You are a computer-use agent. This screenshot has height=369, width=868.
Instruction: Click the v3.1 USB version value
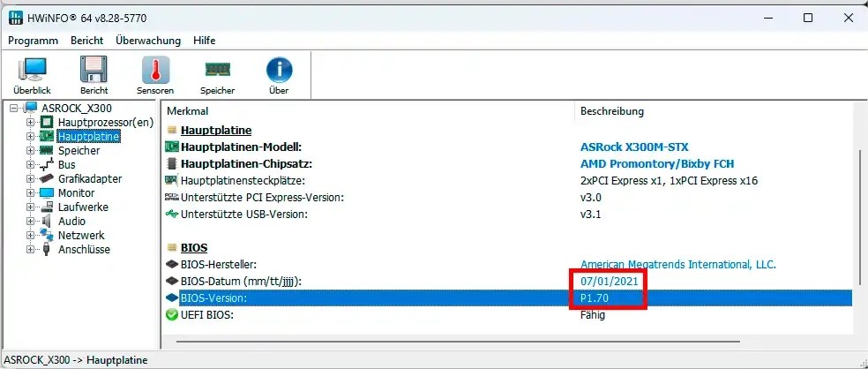click(x=591, y=214)
